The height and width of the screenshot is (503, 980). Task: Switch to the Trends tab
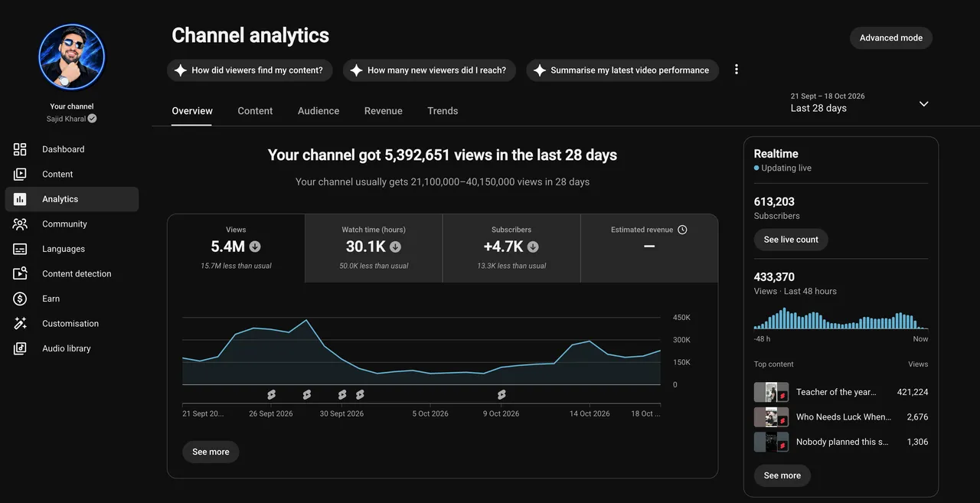click(x=443, y=111)
